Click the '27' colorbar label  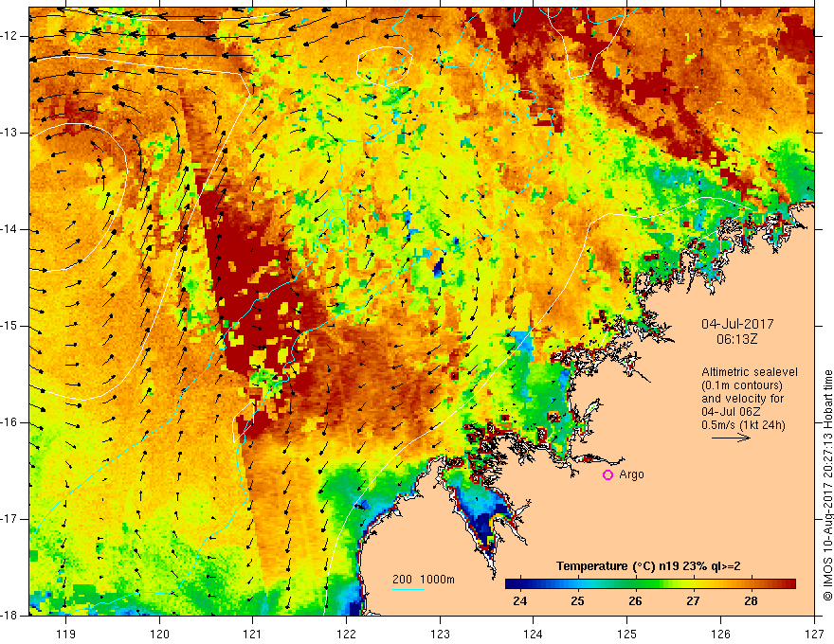[x=693, y=601]
